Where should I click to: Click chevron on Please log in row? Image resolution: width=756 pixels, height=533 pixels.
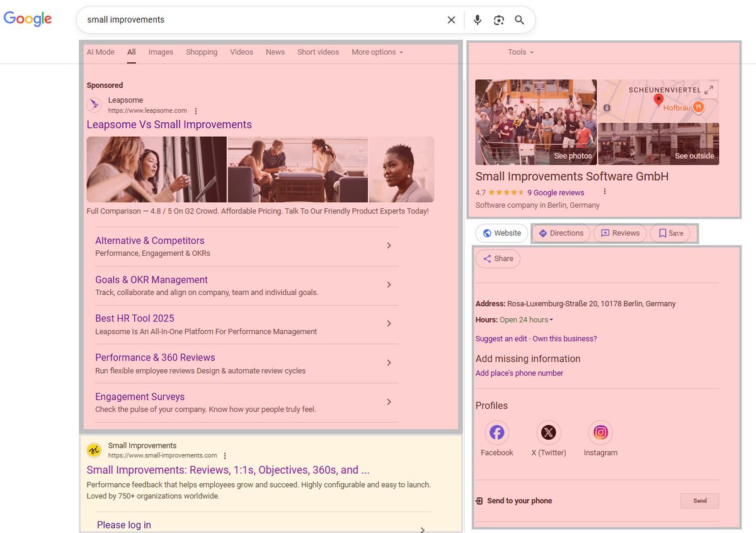tap(421, 529)
